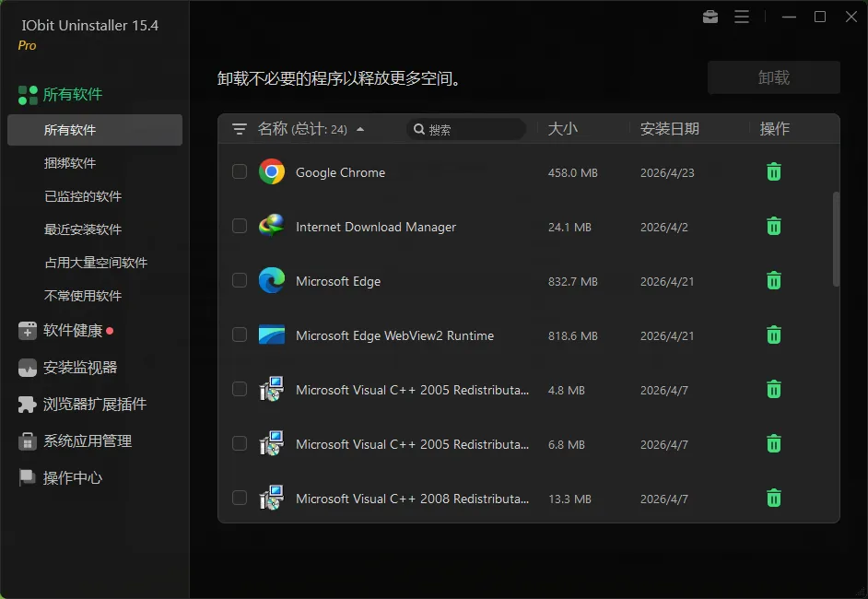868x599 pixels.
Task: Click trash icon for Internet Download Manager
Action: point(774,227)
